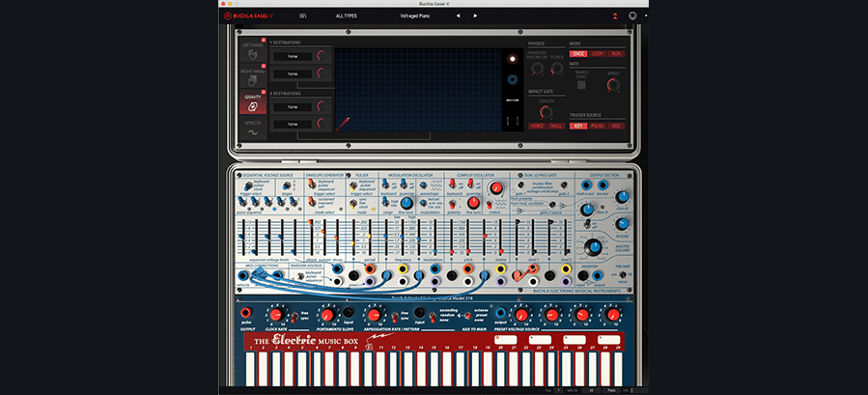
Task: Flip the sequencer stages switch
Action: tap(287, 185)
